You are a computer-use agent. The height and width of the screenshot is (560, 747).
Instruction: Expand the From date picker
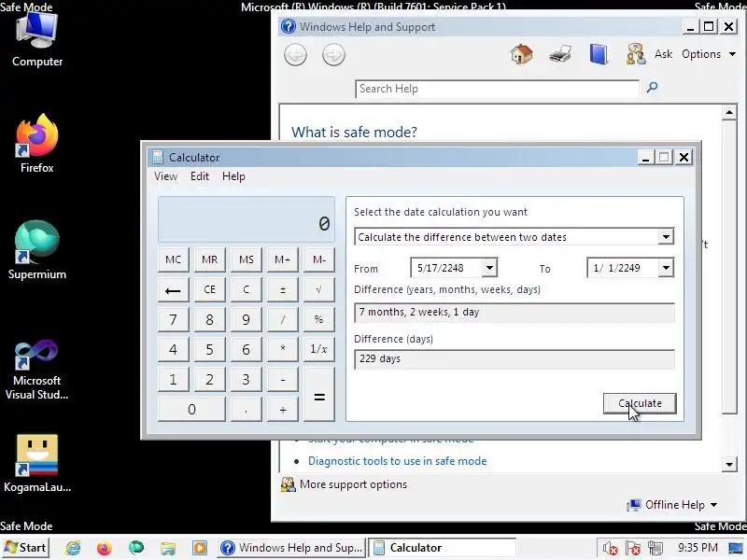click(489, 268)
